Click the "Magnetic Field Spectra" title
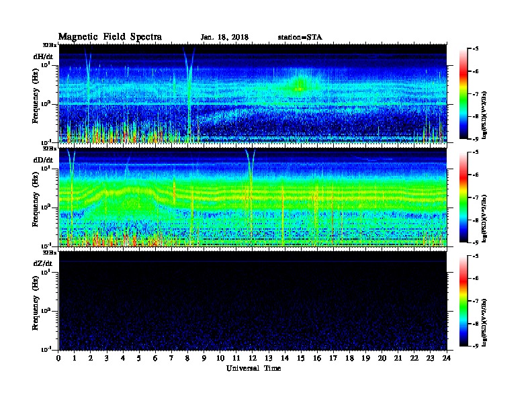532x411 pixels. pyautogui.click(x=110, y=37)
